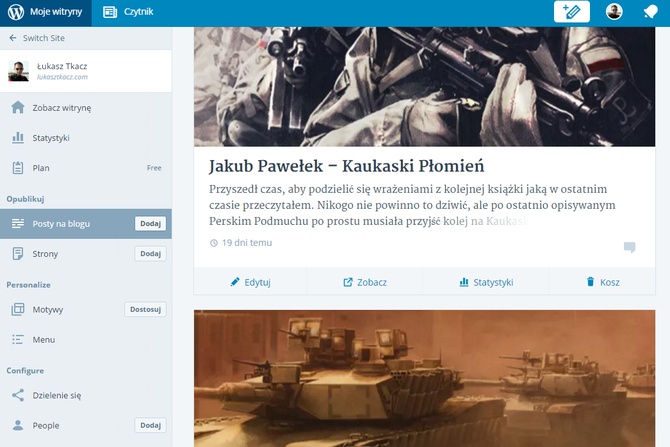Add a new page via Strony Dodaj
Image resolution: width=670 pixels, height=447 pixels.
150,253
